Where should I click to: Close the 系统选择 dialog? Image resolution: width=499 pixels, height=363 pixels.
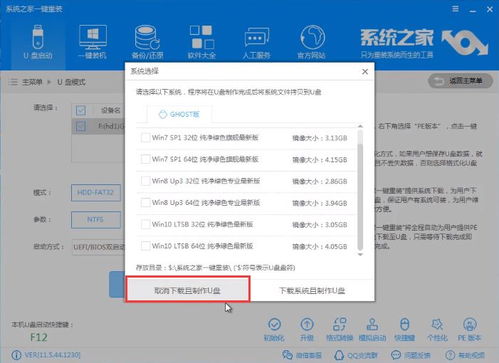365,71
